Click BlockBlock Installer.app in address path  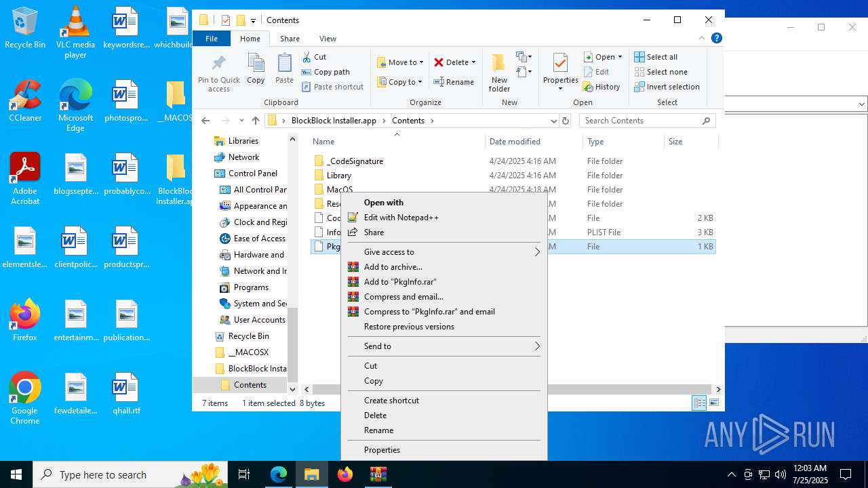click(334, 121)
